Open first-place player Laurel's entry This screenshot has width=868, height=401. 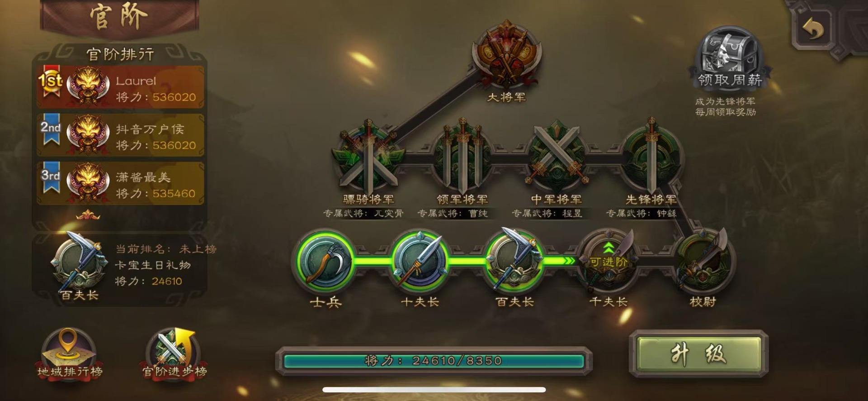tap(120, 87)
